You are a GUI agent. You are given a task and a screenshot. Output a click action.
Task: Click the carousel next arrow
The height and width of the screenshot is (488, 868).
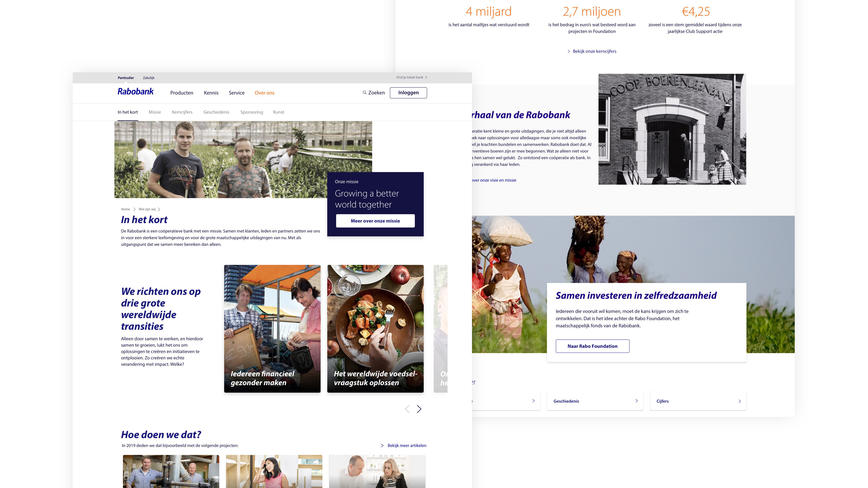click(419, 409)
